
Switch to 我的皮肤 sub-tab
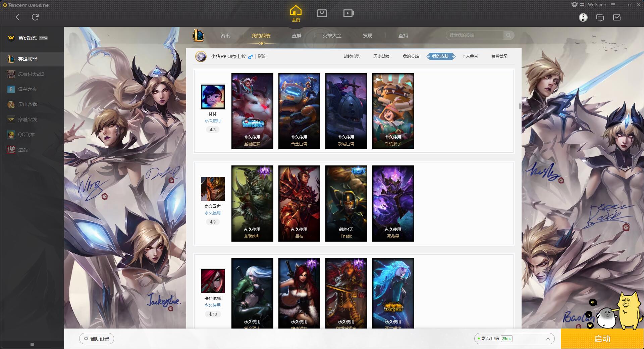tap(440, 56)
